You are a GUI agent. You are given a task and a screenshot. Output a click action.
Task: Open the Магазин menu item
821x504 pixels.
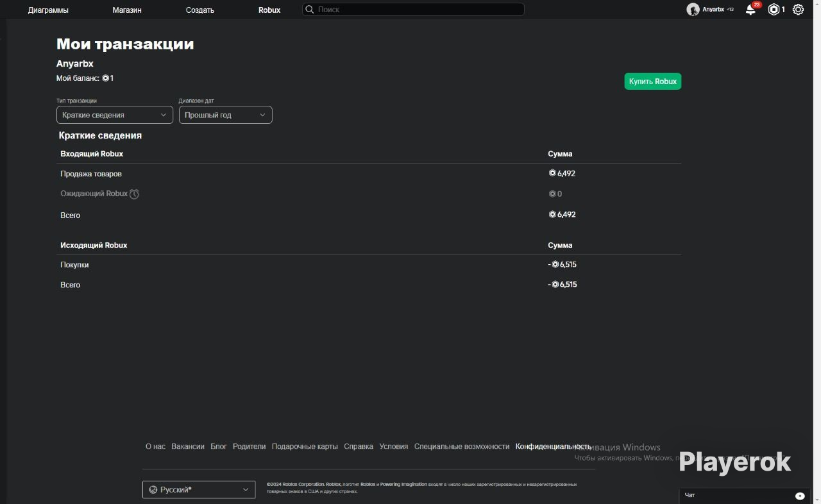[x=127, y=10]
